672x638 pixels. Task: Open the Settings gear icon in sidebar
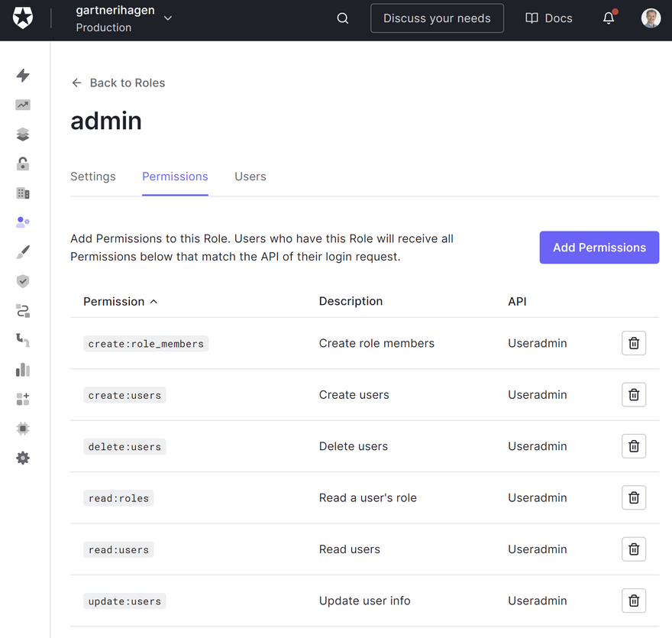23,458
